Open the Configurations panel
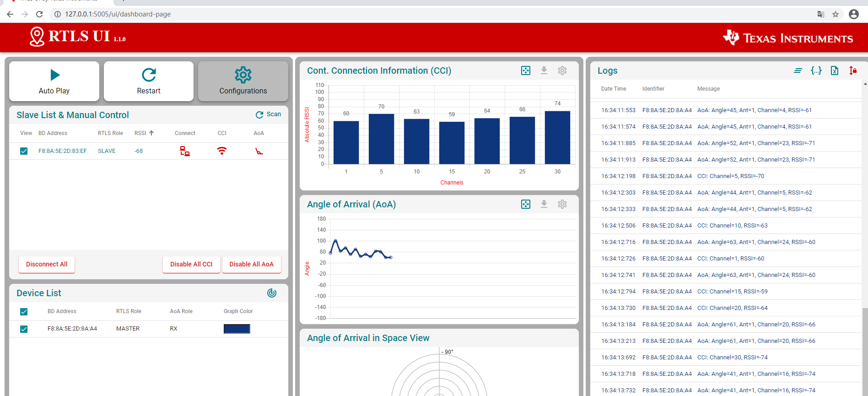 243,81
